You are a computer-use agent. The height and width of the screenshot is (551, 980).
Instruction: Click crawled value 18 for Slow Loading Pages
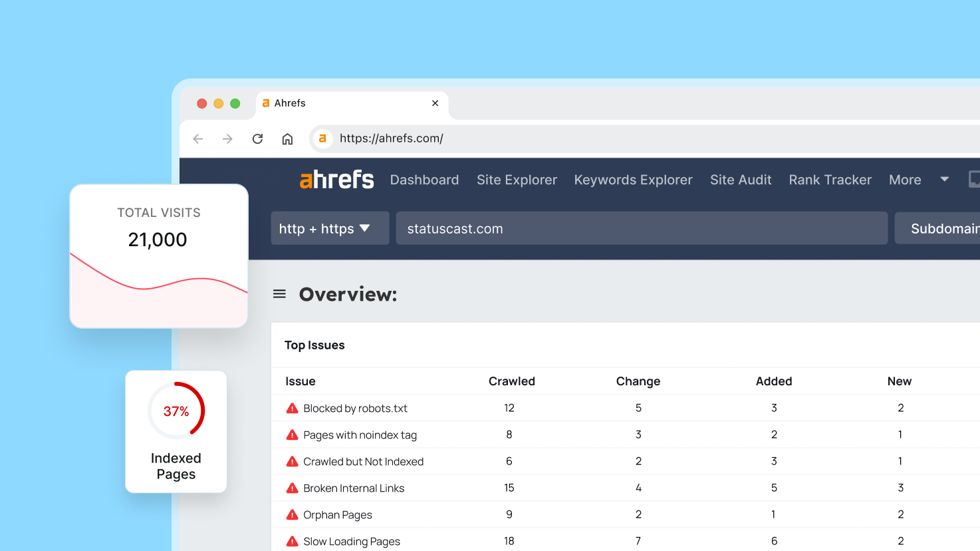[509, 541]
